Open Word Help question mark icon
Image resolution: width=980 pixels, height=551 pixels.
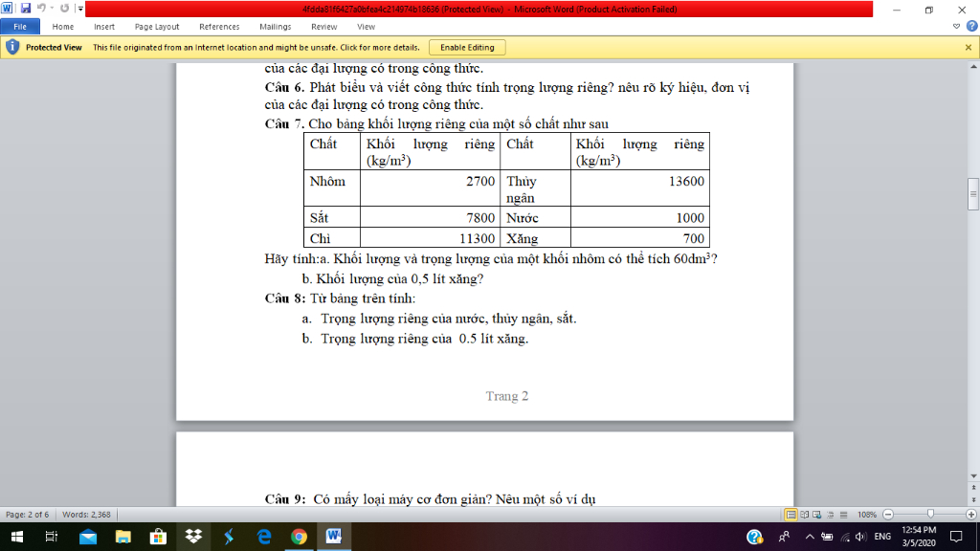tap(972, 26)
